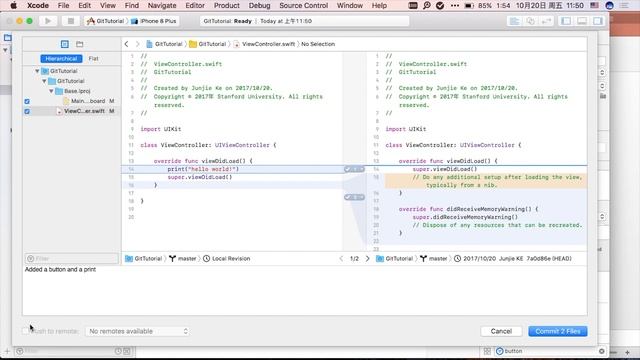Select the Hierarchical view mode
Screen dimensions: 640x360
[61, 58]
